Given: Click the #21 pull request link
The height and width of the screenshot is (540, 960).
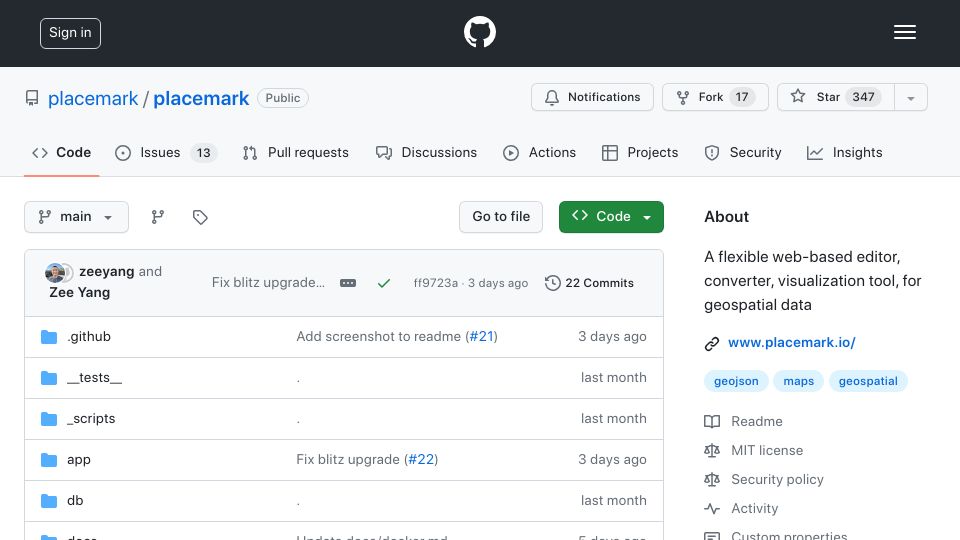Looking at the screenshot, I should coord(482,337).
